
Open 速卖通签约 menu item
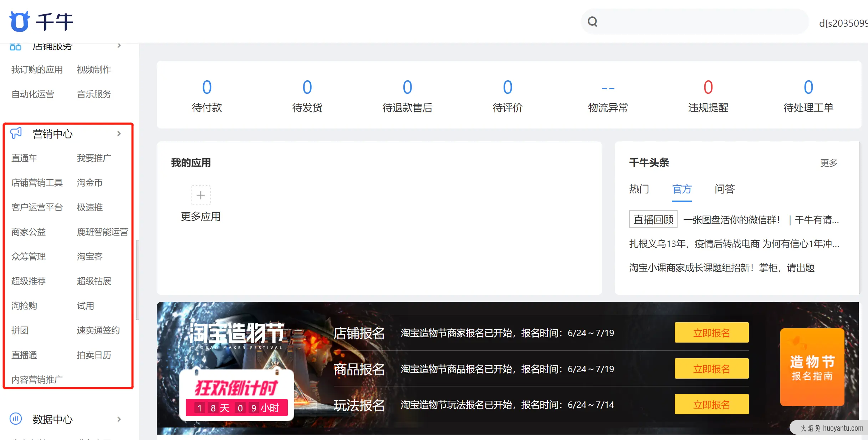(98, 330)
